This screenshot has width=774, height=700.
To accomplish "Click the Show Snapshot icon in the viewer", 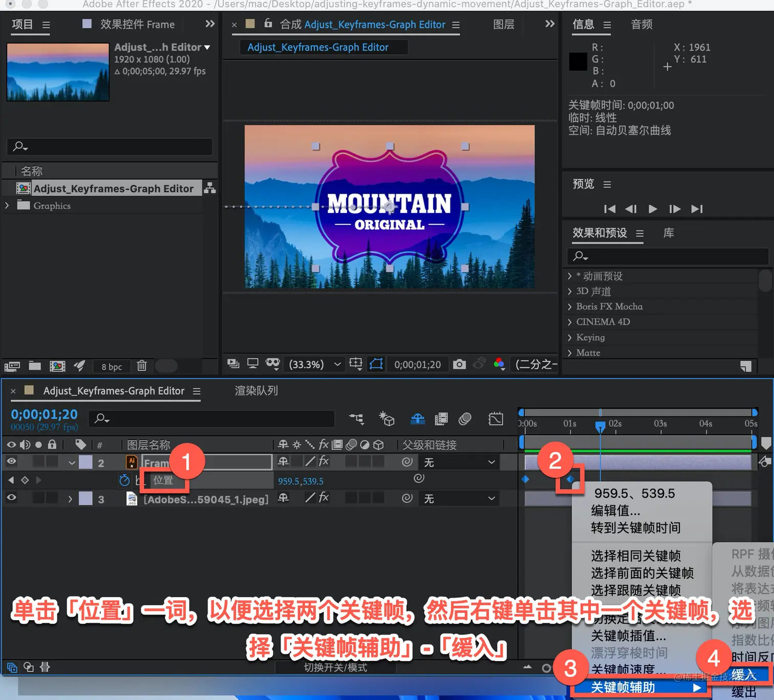I will click(480, 364).
